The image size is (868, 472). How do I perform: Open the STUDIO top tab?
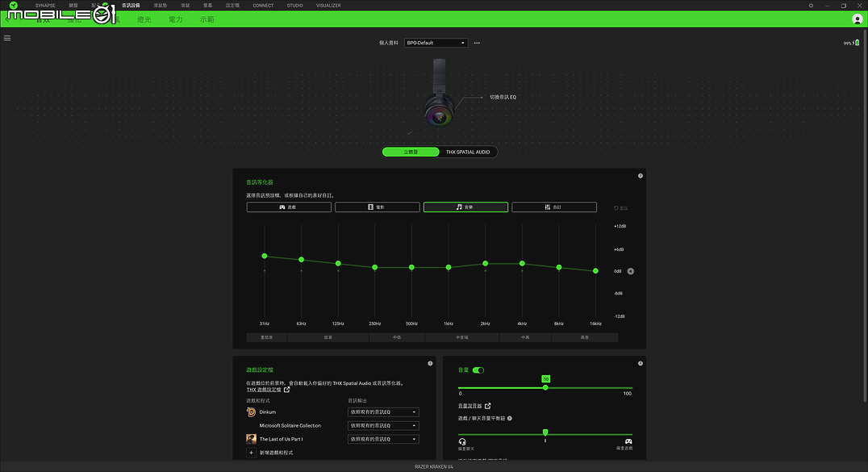(294, 6)
